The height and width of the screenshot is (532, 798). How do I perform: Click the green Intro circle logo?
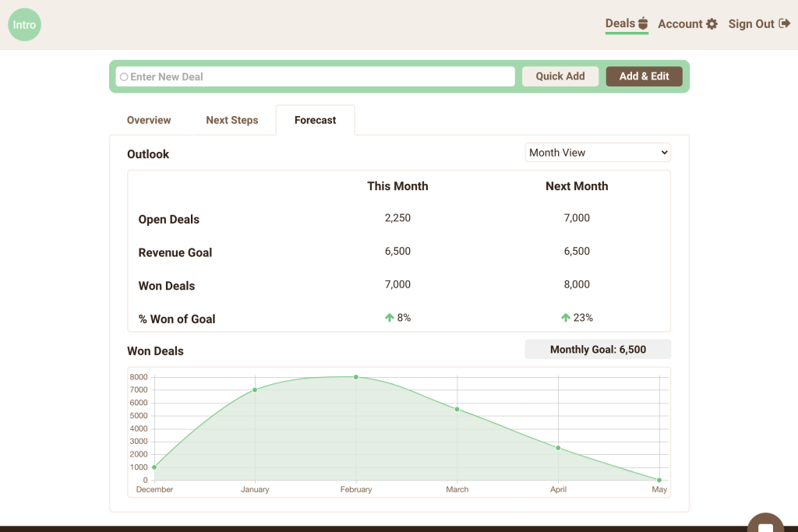point(24,24)
